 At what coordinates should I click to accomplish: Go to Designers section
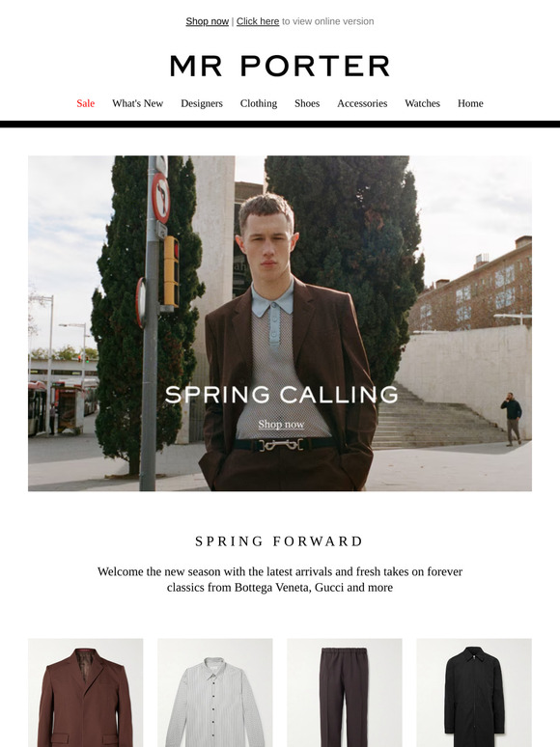click(202, 103)
